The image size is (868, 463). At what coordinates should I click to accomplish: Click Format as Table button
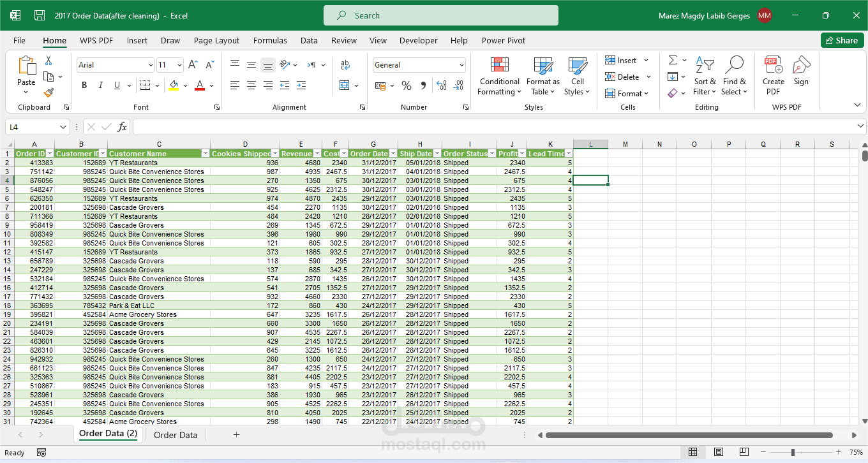click(543, 76)
